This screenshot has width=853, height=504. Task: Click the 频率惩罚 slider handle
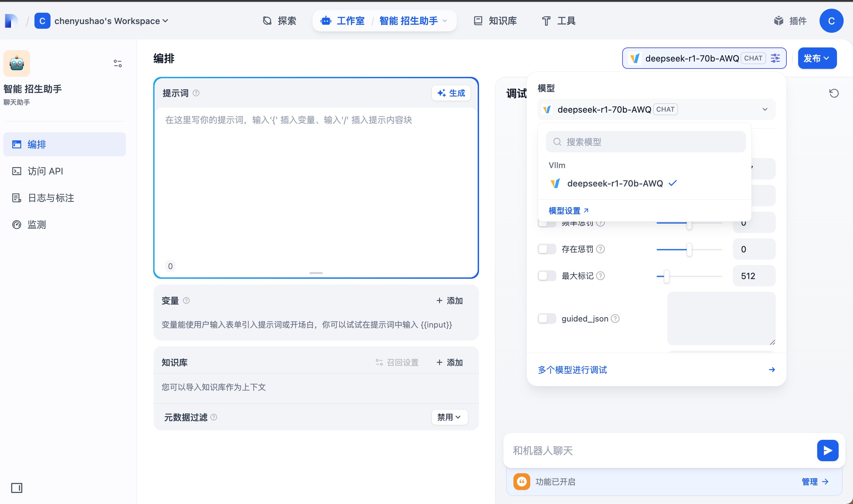pyautogui.click(x=689, y=226)
